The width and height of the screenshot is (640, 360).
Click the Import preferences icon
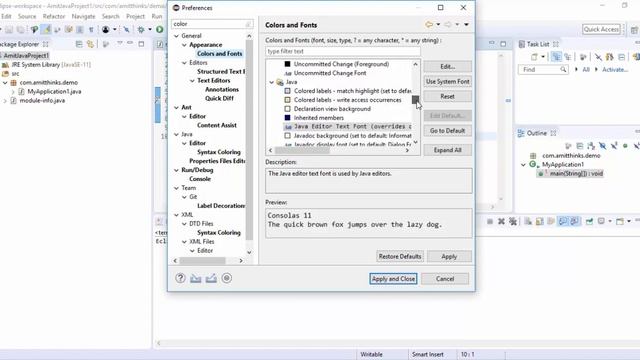(x=196, y=278)
